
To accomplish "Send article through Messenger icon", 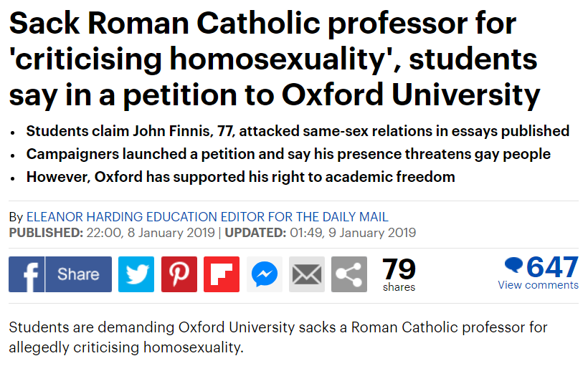I will pos(265,274).
